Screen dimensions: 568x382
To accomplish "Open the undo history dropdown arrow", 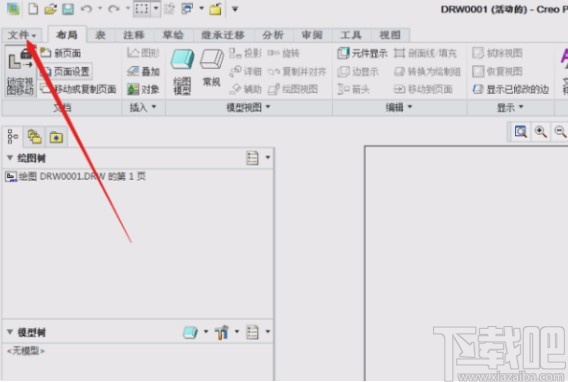I will click(100, 9).
